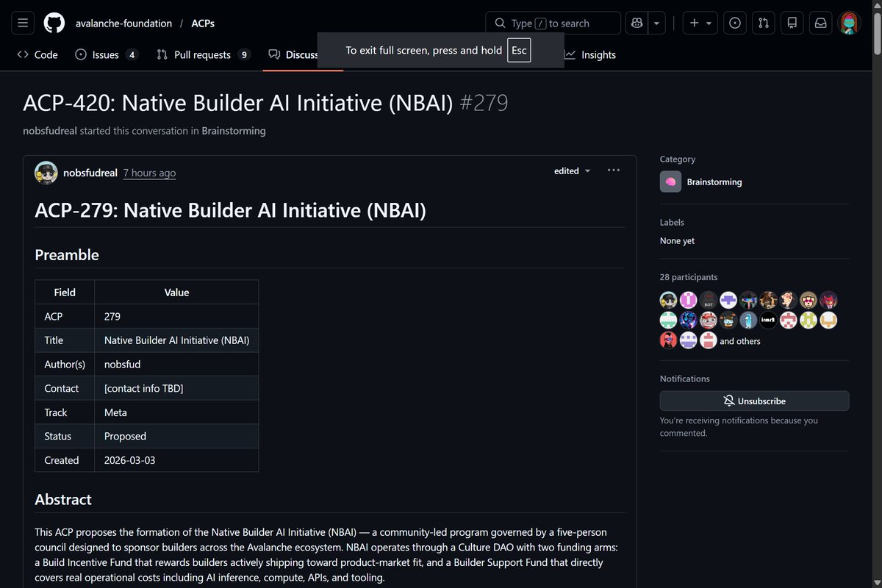The width and height of the screenshot is (882, 588).
Task: Open the avalanche-foundation organization link
Action: (123, 23)
